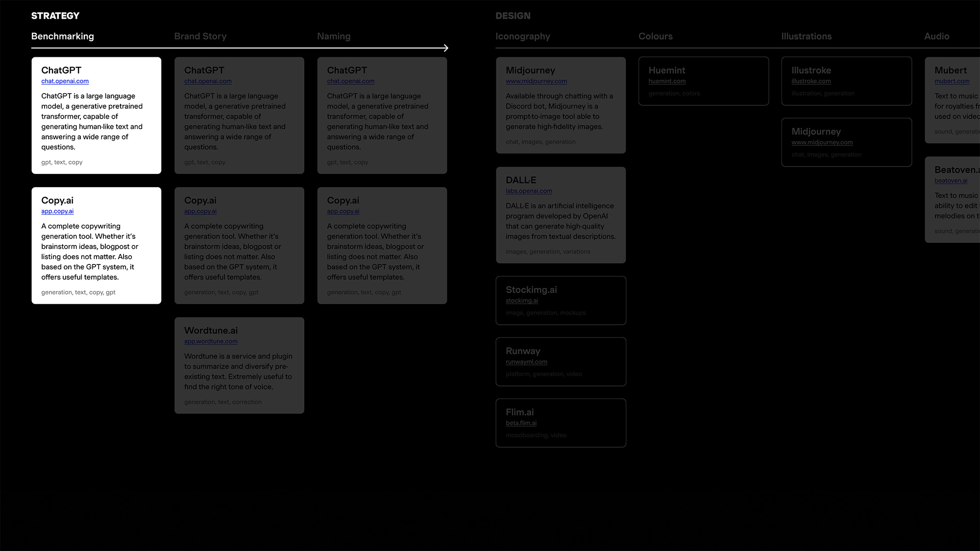
Task: Open app.copy.ai link in Brand Story column
Action: pos(200,211)
